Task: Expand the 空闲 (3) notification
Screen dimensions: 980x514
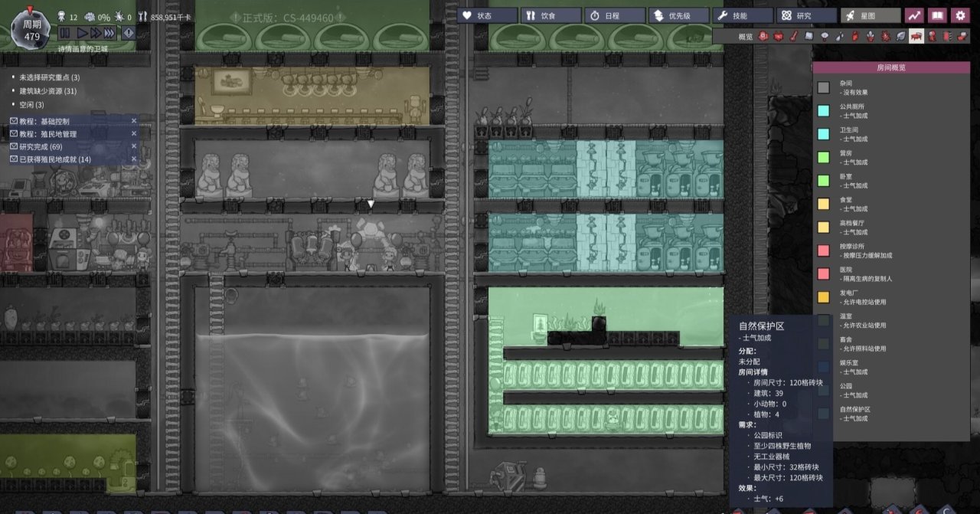Action: click(x=30, y=105)
